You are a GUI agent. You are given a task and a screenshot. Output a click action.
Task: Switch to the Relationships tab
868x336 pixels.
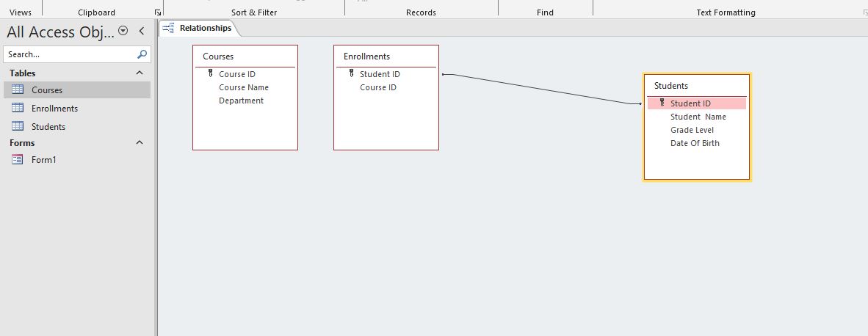click(199, 28)
